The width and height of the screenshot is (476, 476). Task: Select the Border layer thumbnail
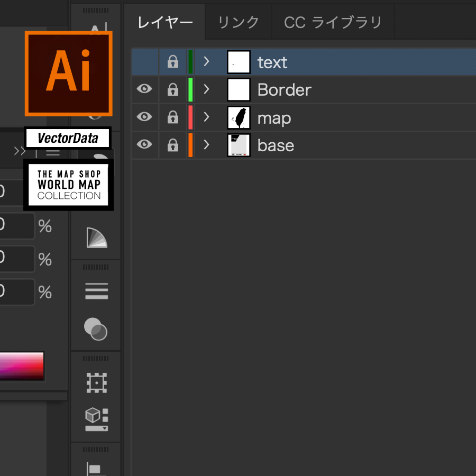[239, 89]
